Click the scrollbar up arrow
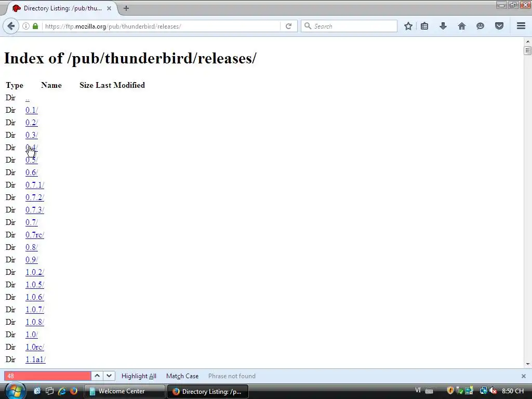The width and height of the screenshot is (532, 399). coord(528,42)
